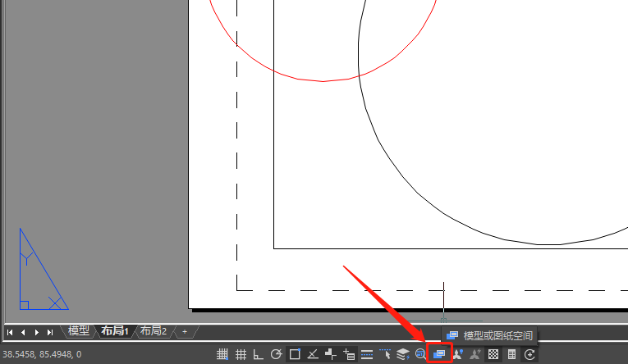Select the red circle in viewport
This screenshot has width=628, height=364.
pos(323,80)
